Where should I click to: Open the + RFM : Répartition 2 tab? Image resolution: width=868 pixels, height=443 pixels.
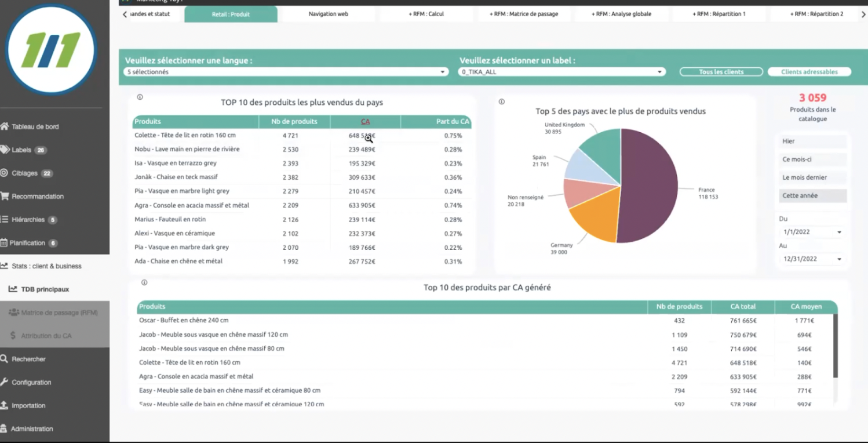[x=817, y=14]
